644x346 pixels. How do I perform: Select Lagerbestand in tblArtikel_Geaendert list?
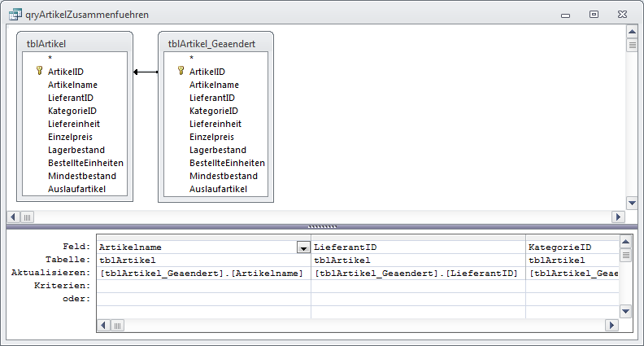click(x=217, y=150)
